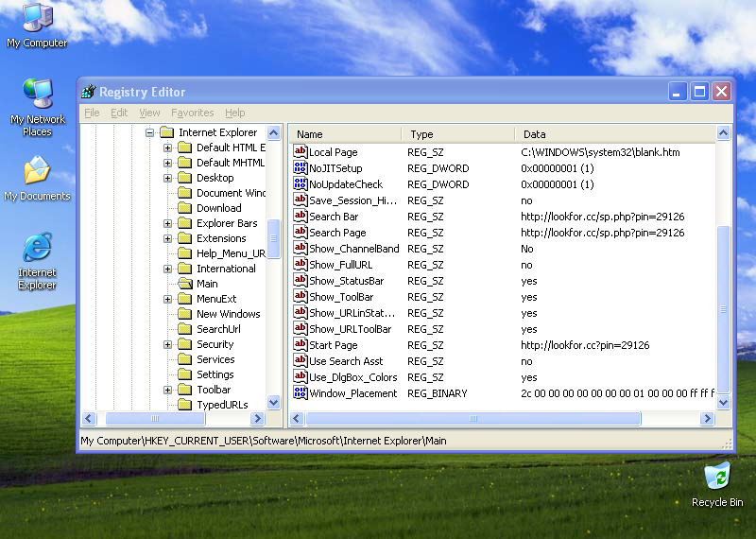
Task: Click the TypedURLs folder icon
Action: point(184,405)
